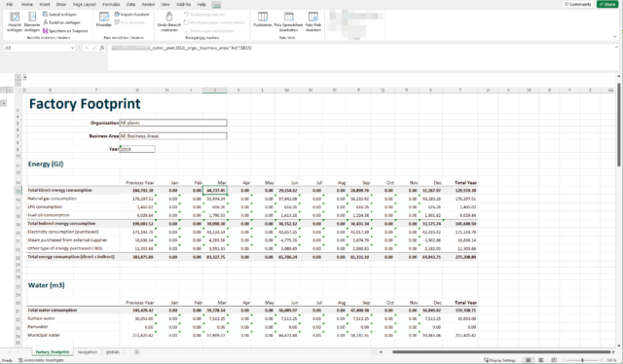The height and width of the screenshot is (364, 623).
Task: Cancel the formula bar entry
Action: 87,48
